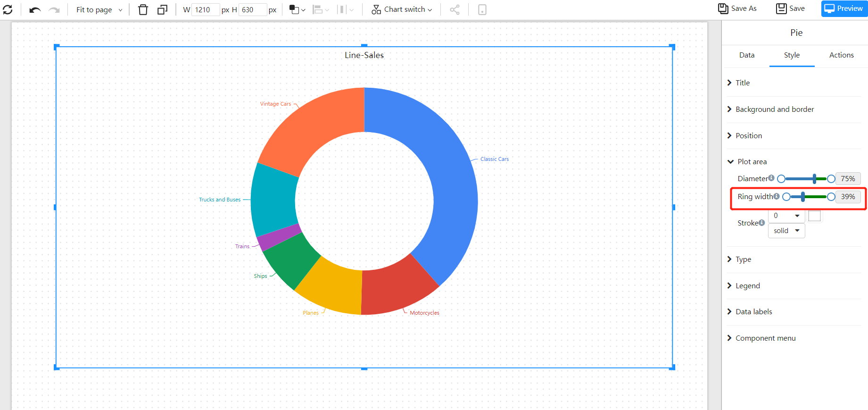The width and height of the screenshot is (868, 410).
Task: Click the Classic Cars label
Action: pyautogui.click(x=495, y=159)
